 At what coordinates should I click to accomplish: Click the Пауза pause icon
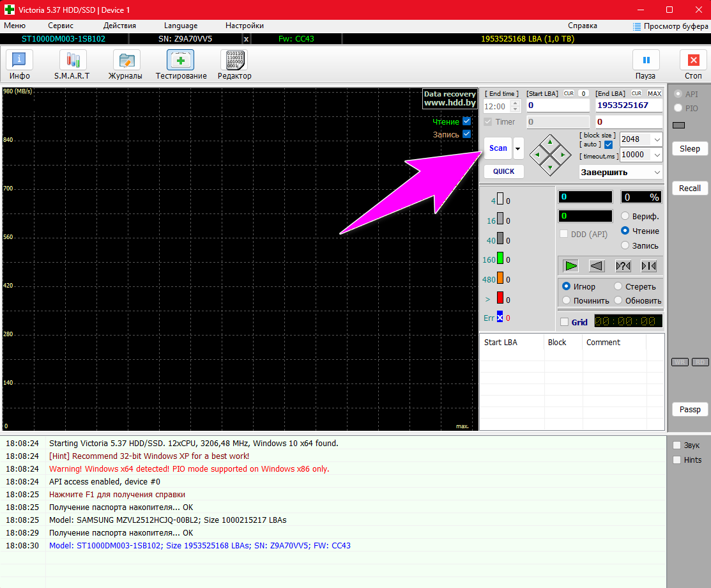point(646,60)
